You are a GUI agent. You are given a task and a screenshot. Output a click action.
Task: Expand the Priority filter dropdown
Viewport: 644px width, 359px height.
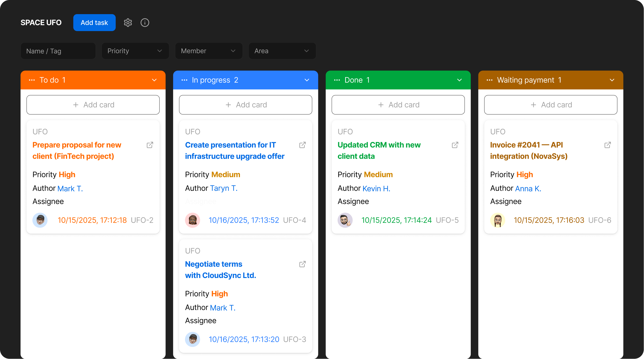(135, 51)
